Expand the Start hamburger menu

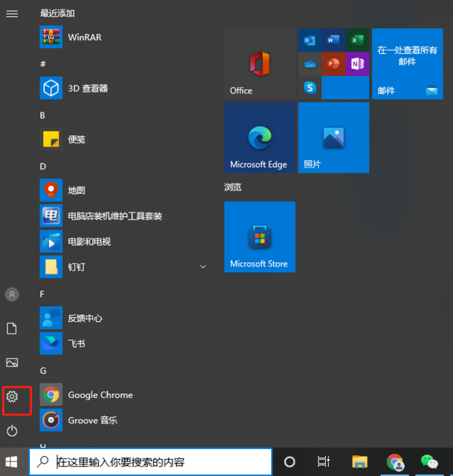point(12,14)
